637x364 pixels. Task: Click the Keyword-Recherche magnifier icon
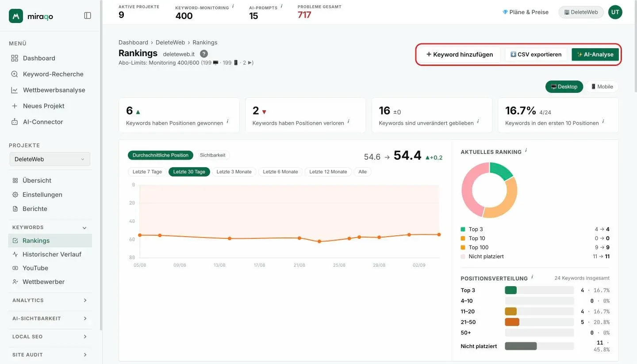click(x=15, y=74)
